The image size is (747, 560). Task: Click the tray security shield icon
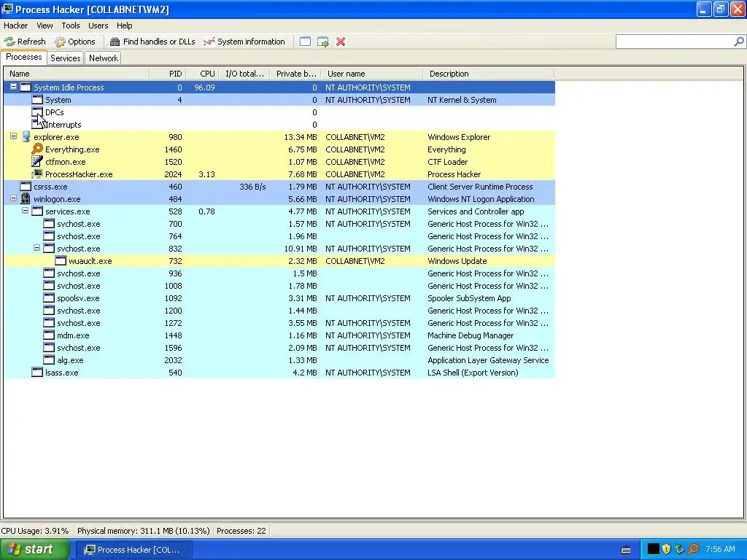667,549
